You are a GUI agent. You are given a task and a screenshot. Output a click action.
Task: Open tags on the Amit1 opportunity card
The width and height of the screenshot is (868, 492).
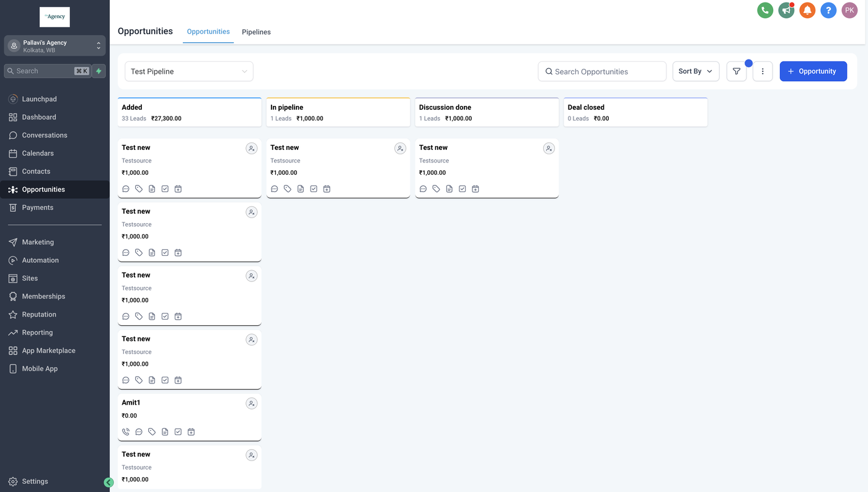coord(152,432)
